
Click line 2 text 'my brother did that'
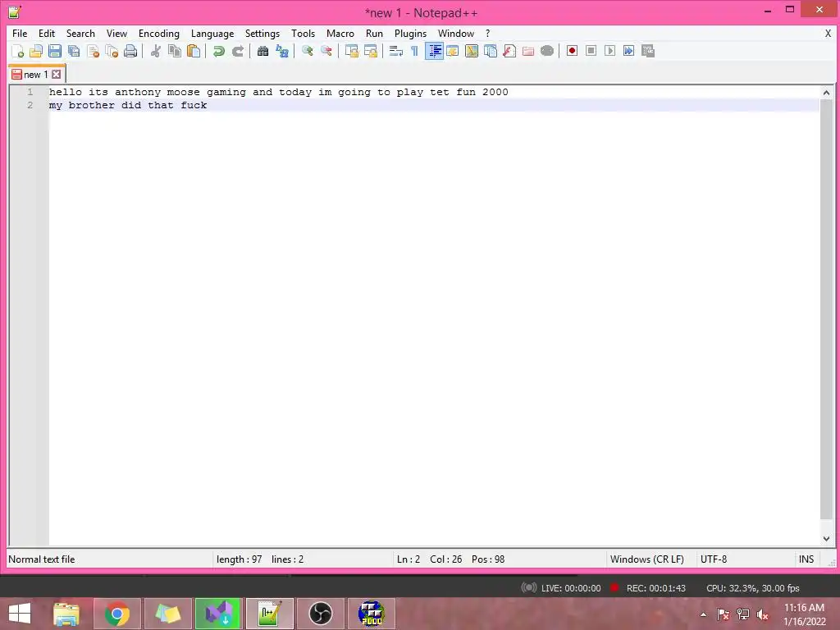pos(112,106)
